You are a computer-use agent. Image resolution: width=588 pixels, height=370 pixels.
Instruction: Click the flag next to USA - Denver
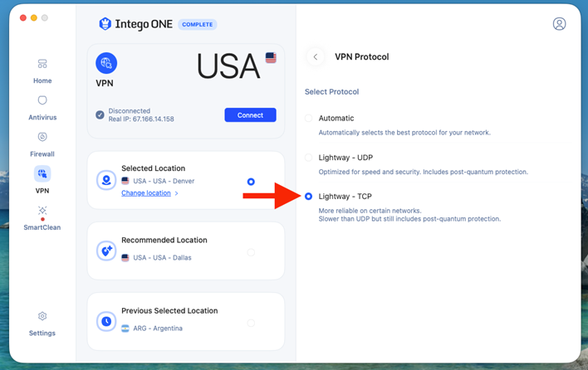[x=125, y=181]
